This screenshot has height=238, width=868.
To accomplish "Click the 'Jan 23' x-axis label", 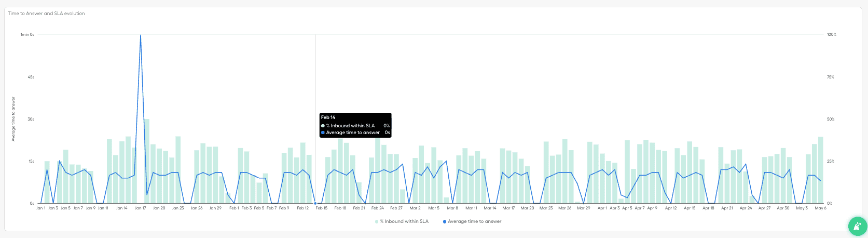I will click(178, 208).
